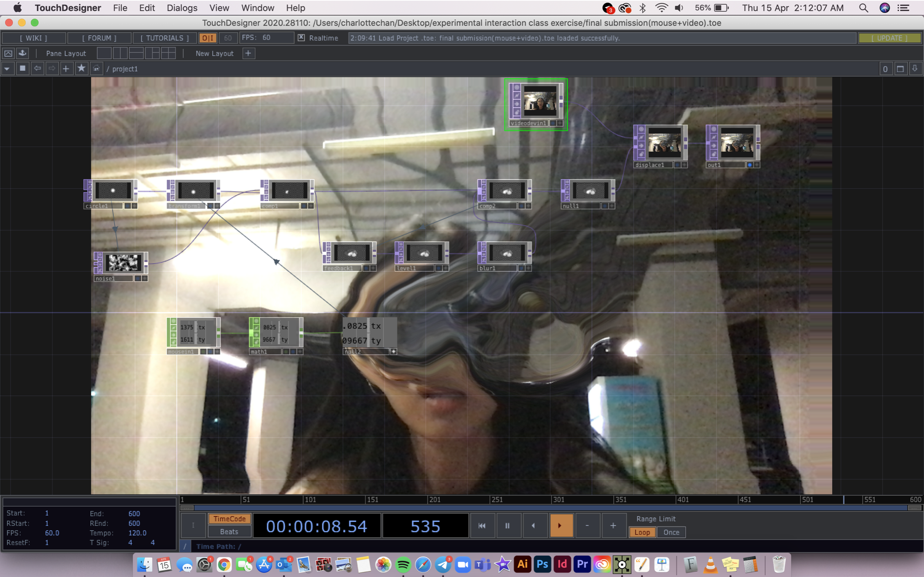
Task: Open the component editor anchor icon
Action: coord(23,53)
